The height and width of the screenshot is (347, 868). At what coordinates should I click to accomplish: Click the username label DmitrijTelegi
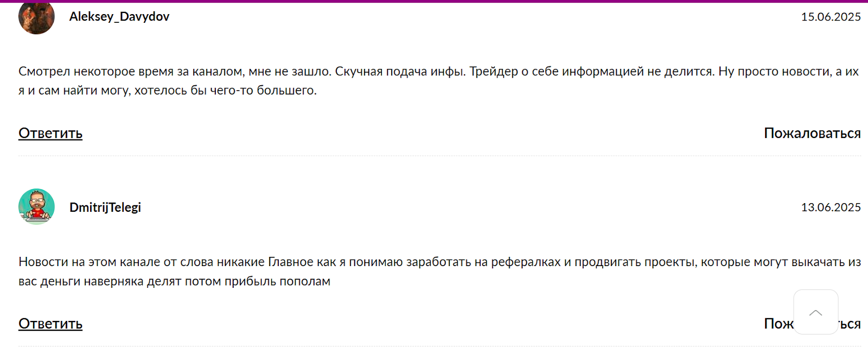[106, 207]
